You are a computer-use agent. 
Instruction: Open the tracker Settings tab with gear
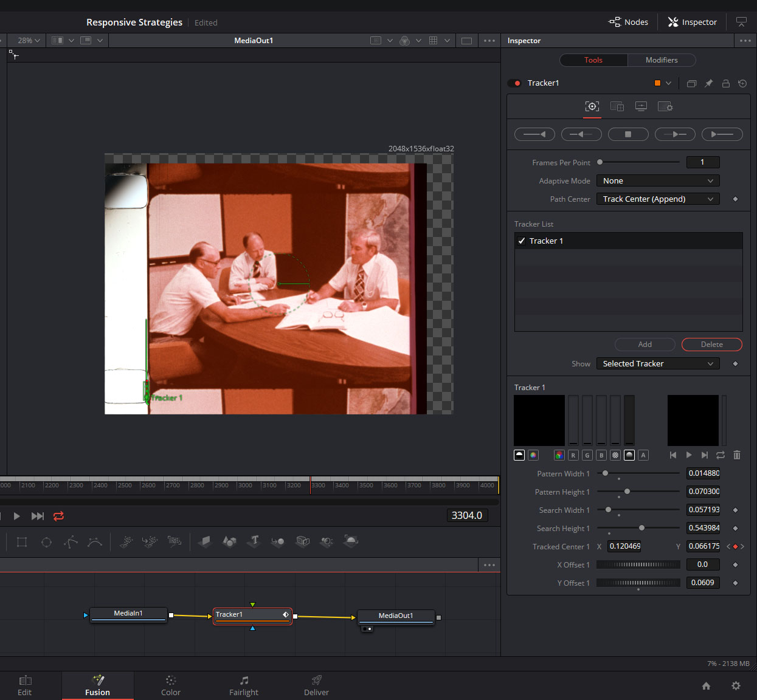pyautogui.click(x=665, y=106)
